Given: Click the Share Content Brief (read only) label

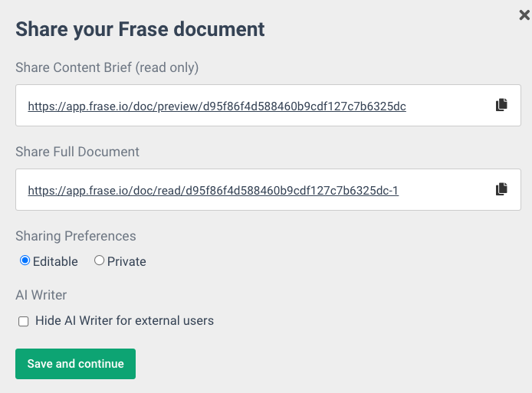Looking at the screenshot, I should 107,67.
